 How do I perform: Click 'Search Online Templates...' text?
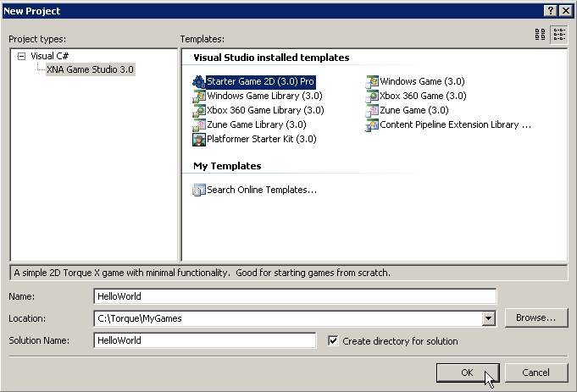pyautogui.click(x=262, y=190)
